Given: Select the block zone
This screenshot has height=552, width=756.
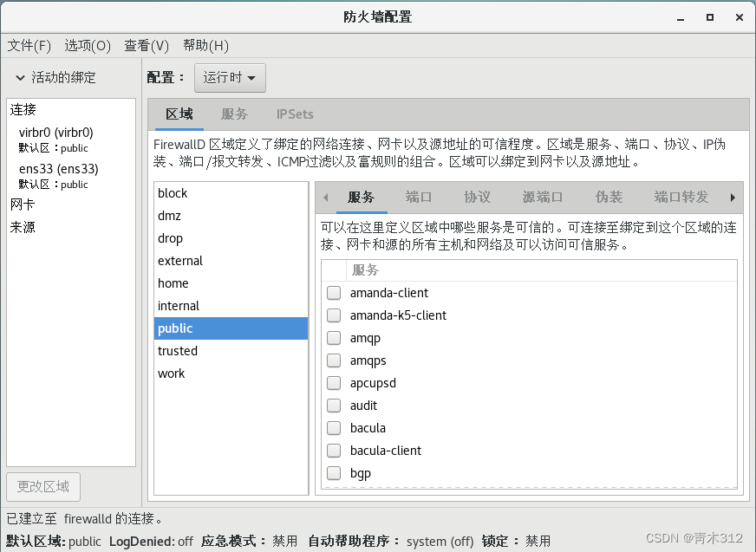Looking at the screenshot, I should tap(231, 193).
